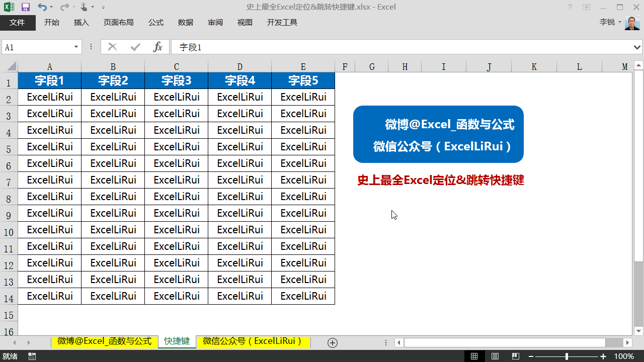This screenshot has width=644, height=362.
Task: Switch to Page Break Preview icon
Action: point(516,356)
